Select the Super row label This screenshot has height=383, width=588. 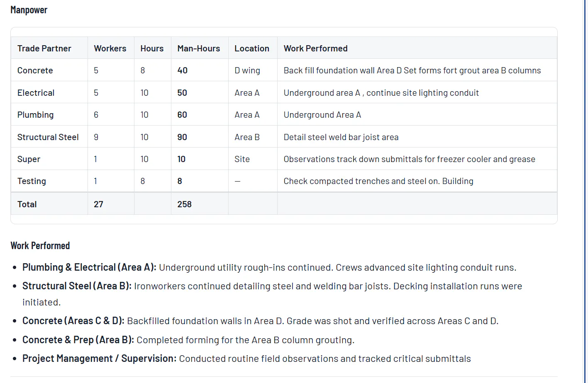[29, 159]
